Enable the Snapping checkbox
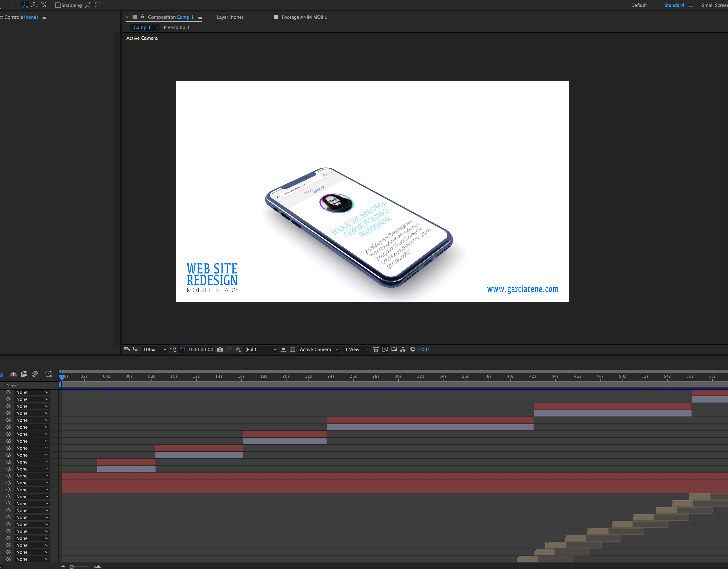728x569 pixels. 57,5
